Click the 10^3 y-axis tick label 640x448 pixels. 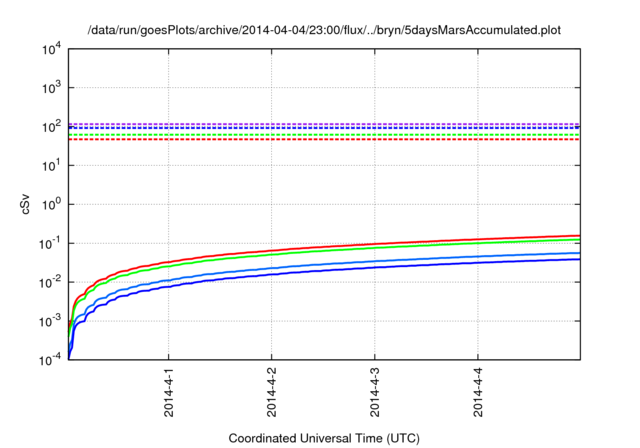click(x=51, y=87)
